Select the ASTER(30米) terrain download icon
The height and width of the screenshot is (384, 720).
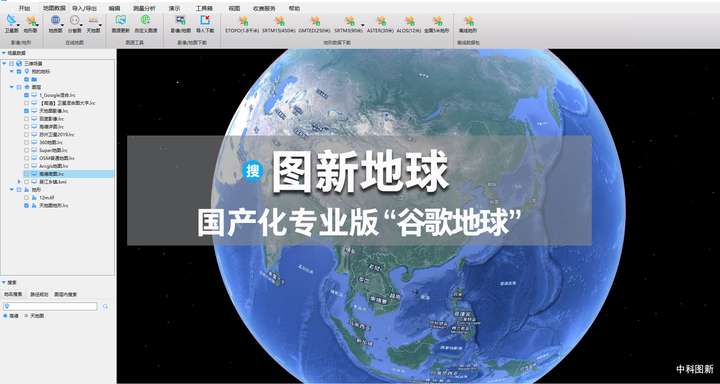pos(382,21)
